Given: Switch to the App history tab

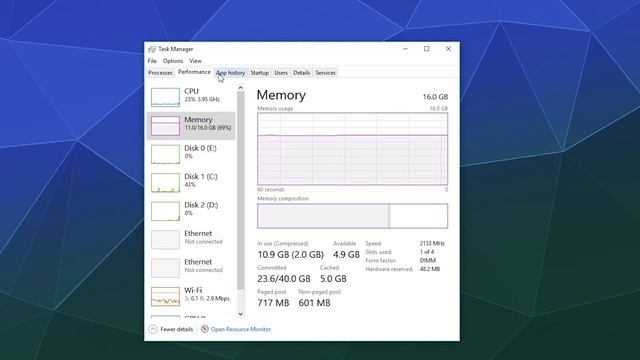Looking at the screenshot, I should coord(231,73).
